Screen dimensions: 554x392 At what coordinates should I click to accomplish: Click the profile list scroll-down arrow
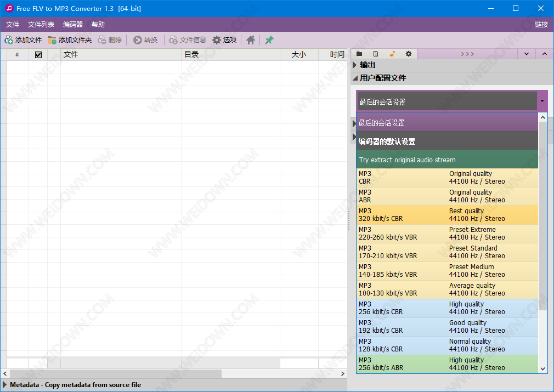[542, 369]
